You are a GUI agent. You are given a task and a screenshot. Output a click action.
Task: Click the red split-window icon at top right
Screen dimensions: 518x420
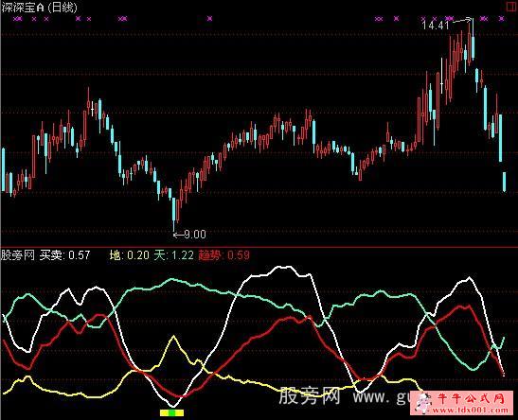[x=511, y=8]
